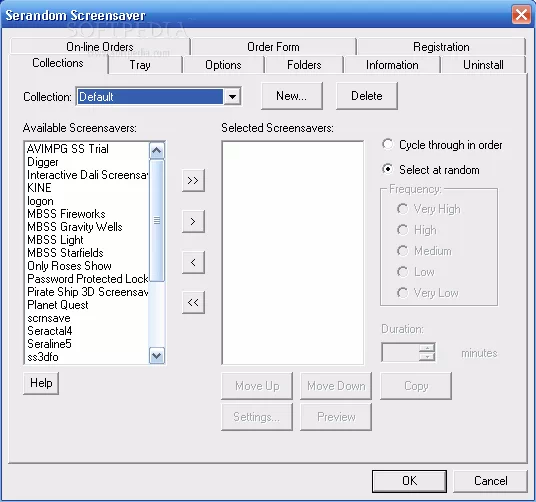
Task: Select Password Protected Lock entry
Action: (x=87, y=279)
